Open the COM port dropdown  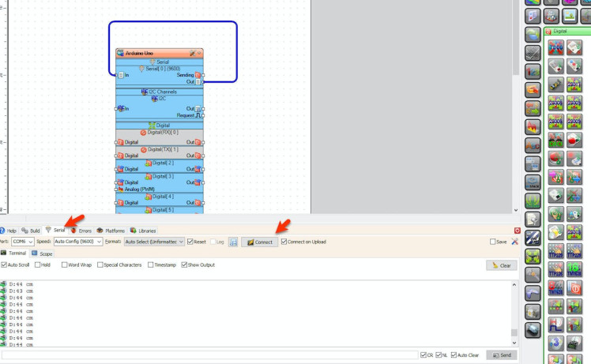[x=24, y=242]
